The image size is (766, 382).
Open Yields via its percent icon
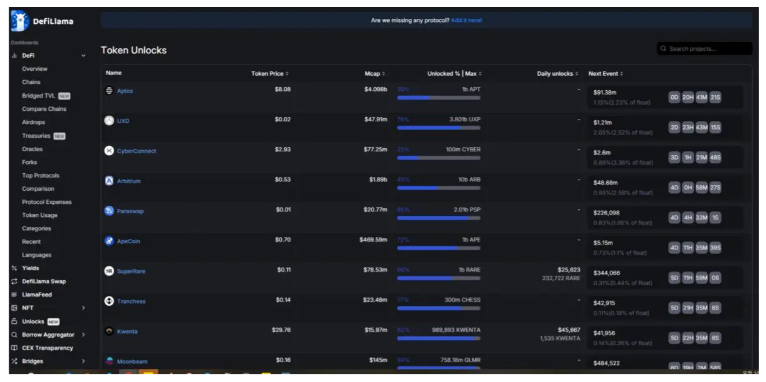[14, 268]
